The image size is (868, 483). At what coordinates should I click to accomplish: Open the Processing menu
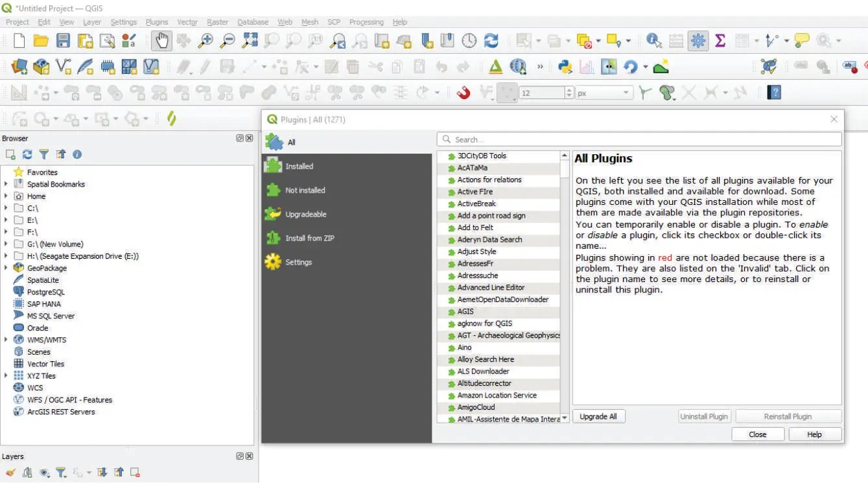click(x=366, y=22)
